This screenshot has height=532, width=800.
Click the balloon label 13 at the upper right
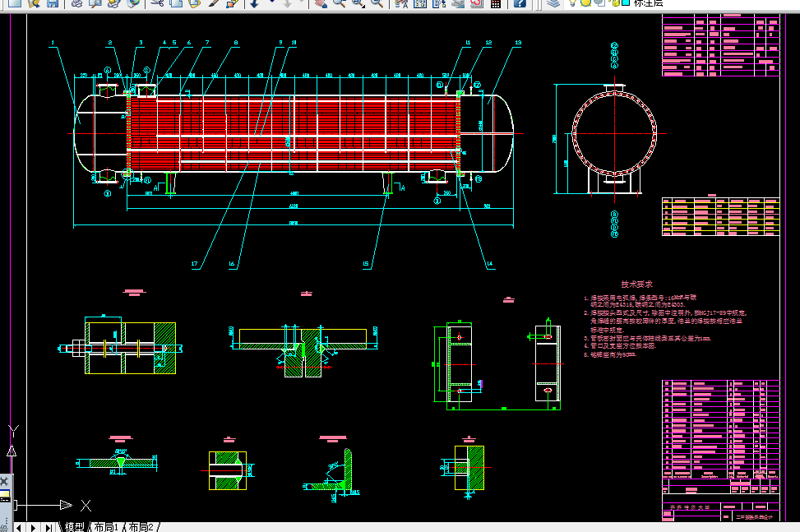coord(518,42)
